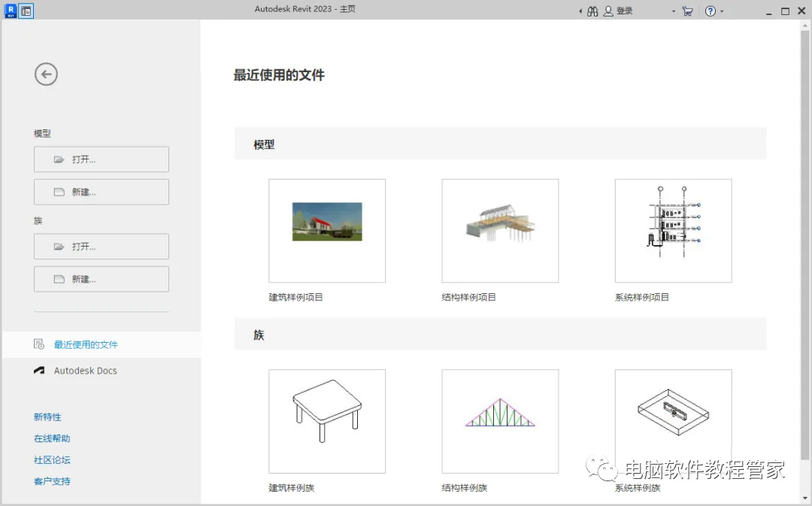Click the 结构样例项目 caption text
This screenshot has height=506, width=812.
coord(468,297)
